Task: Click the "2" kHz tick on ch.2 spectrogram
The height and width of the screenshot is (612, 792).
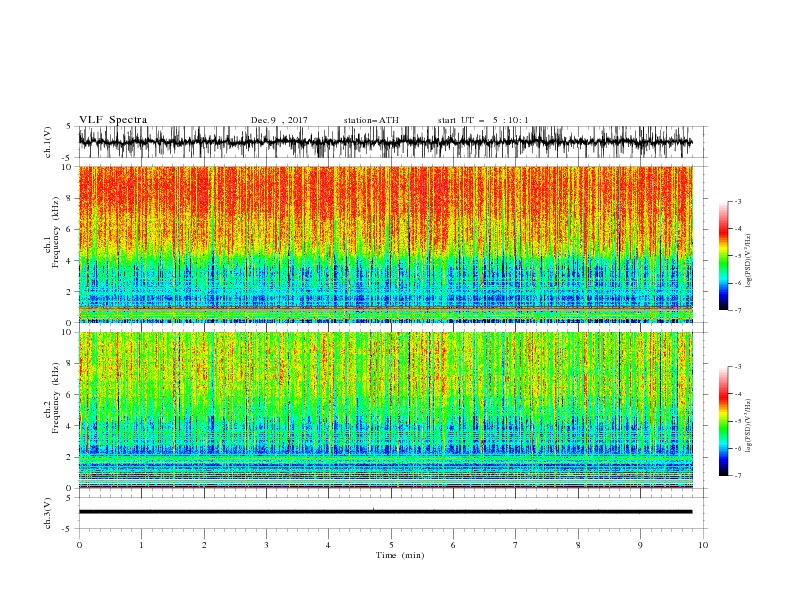Action: [69, 457]
